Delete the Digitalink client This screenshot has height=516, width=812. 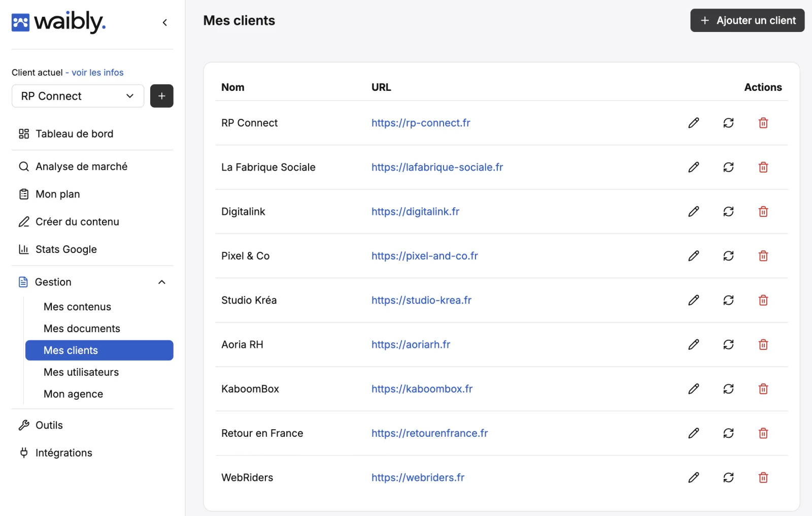763,211
